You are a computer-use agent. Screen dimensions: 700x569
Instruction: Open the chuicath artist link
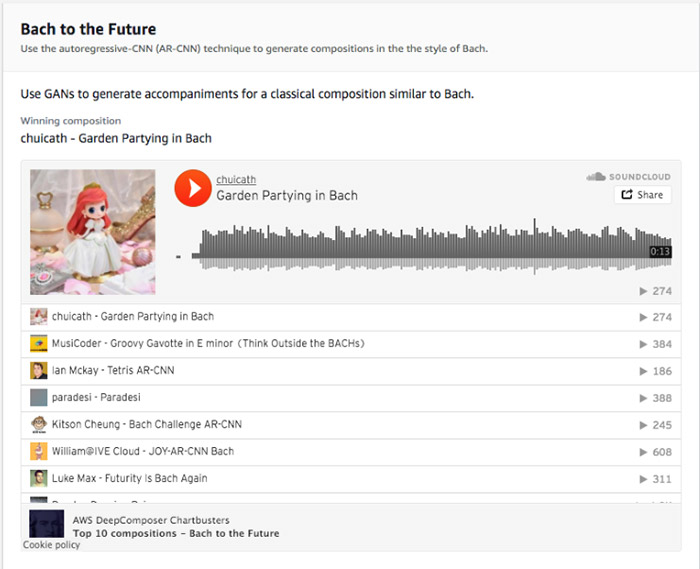click(x=236, y=179)
